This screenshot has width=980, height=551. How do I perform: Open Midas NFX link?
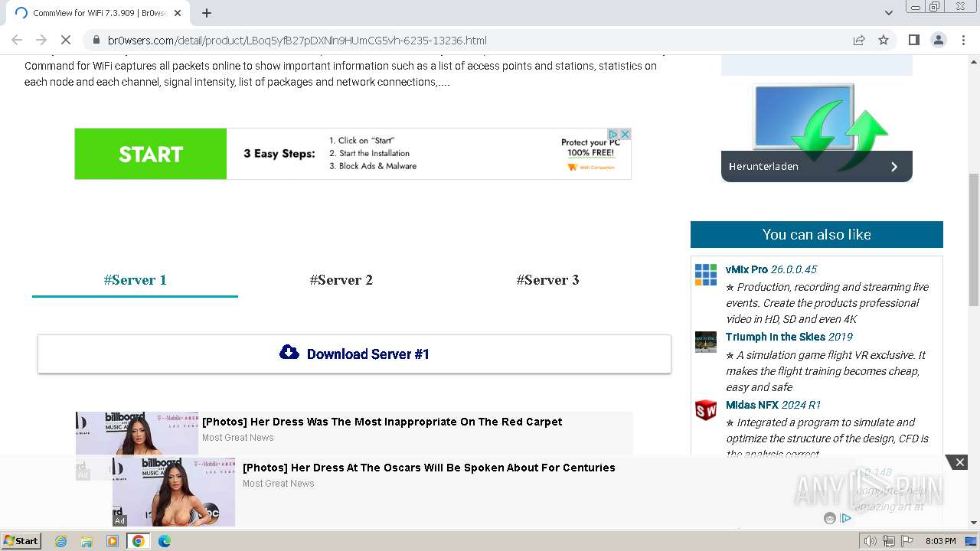[752, 405]
